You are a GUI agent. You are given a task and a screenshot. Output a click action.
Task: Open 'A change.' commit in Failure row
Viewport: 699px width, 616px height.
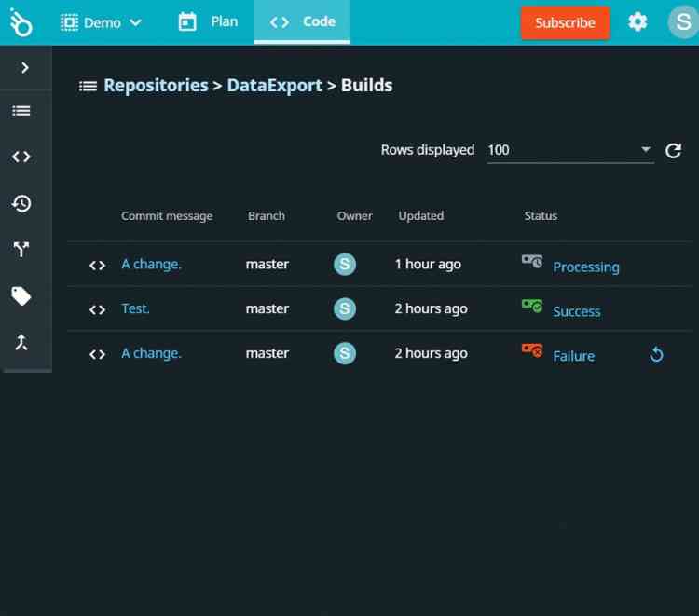tap(151, 353)
